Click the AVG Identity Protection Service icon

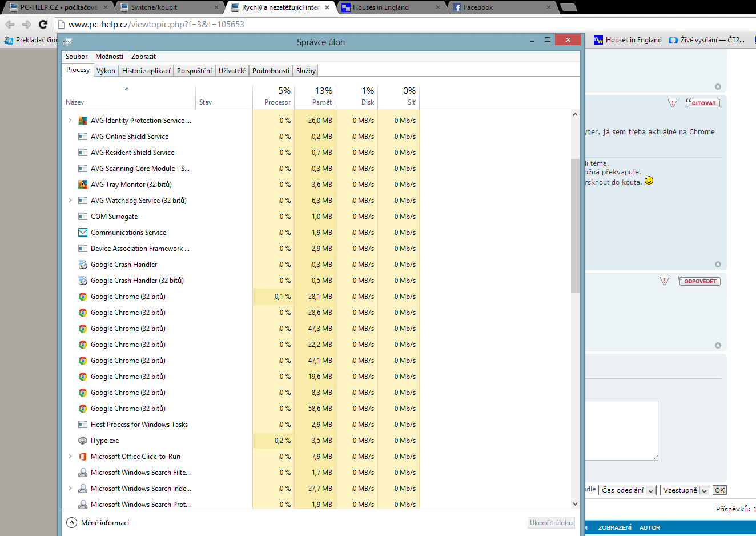point(83,121)
